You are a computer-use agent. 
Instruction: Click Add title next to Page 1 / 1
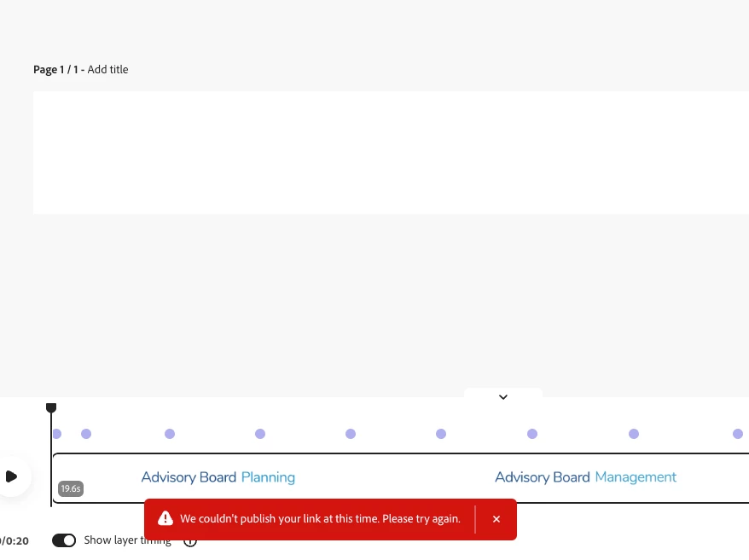click(108, 70)
